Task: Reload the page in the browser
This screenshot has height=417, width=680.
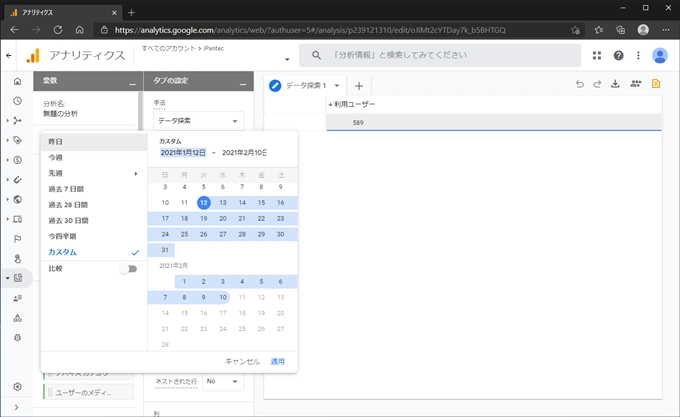Action: tap(58, 30)
